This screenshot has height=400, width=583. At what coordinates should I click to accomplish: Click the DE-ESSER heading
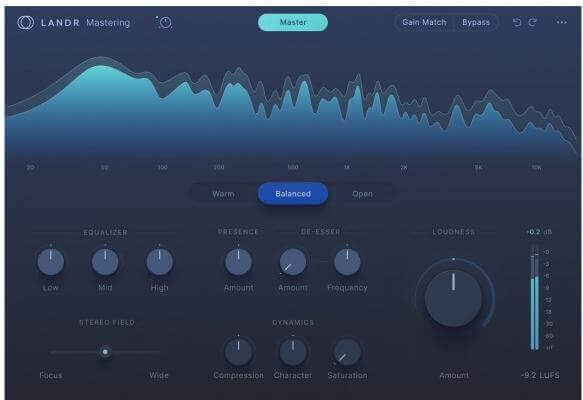(x=321, y=232)
